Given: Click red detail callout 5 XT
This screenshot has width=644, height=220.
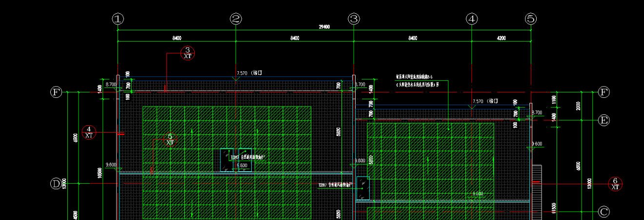Looking at the screenshot, I should [x=170, y=139].
